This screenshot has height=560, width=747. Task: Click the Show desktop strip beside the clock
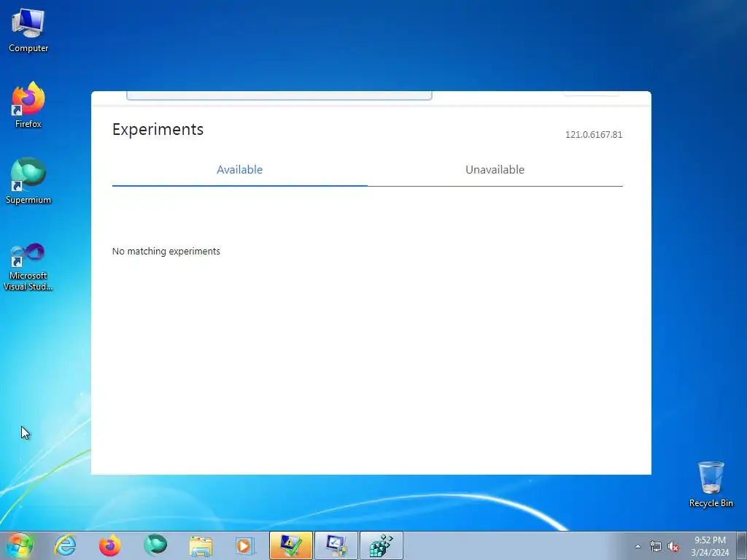click(x=742, y=545)
